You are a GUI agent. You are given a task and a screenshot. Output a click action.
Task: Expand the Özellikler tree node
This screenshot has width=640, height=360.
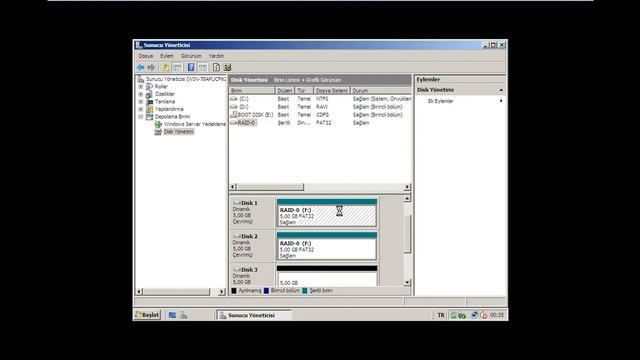(141, 94)
